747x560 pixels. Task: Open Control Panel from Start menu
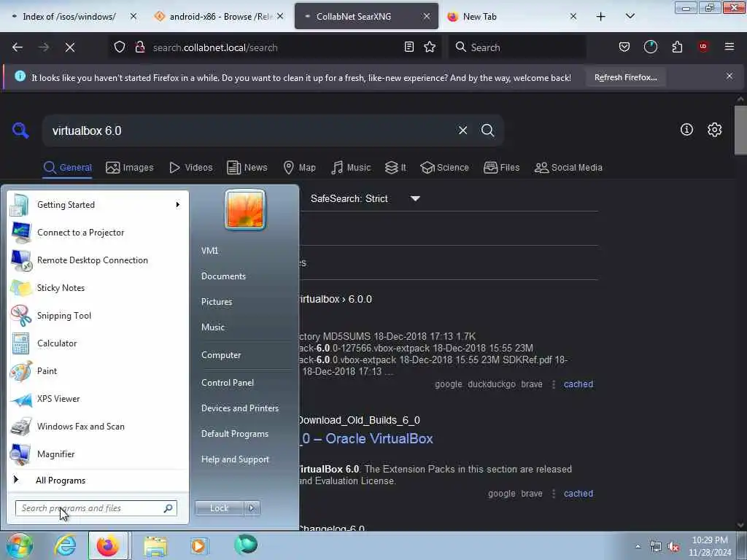228,383
